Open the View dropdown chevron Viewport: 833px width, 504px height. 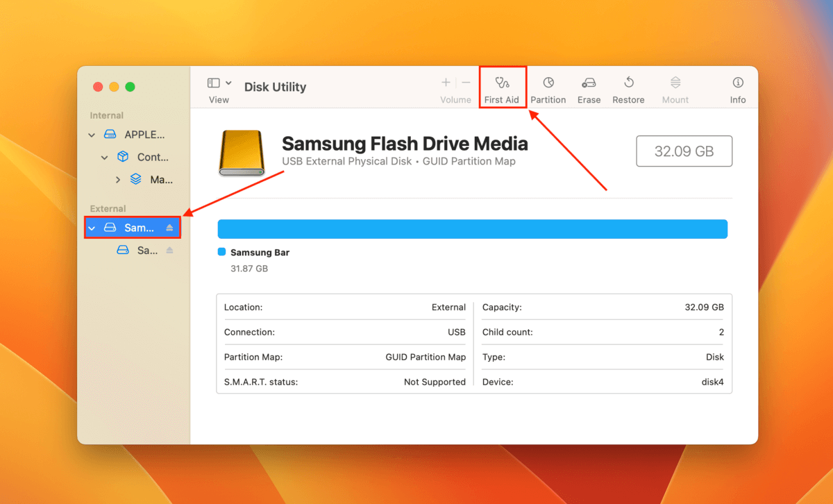(x=228, y=83)
